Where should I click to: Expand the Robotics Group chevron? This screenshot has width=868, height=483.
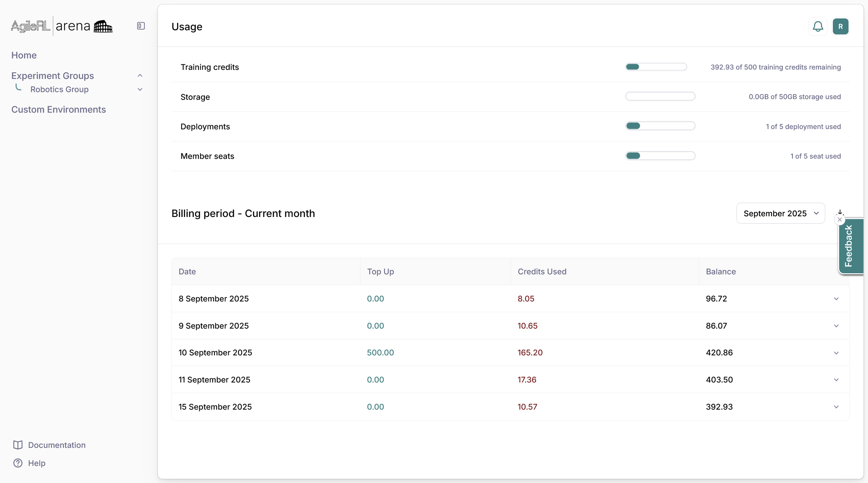coord(140,89)
